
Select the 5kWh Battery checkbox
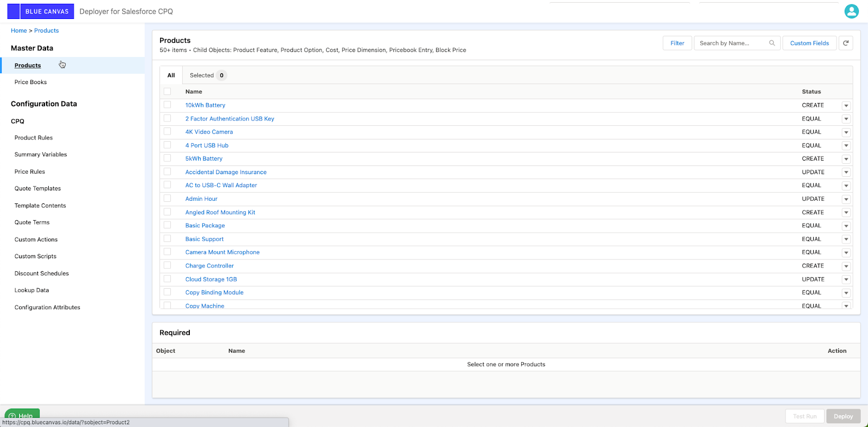point(167,158)
